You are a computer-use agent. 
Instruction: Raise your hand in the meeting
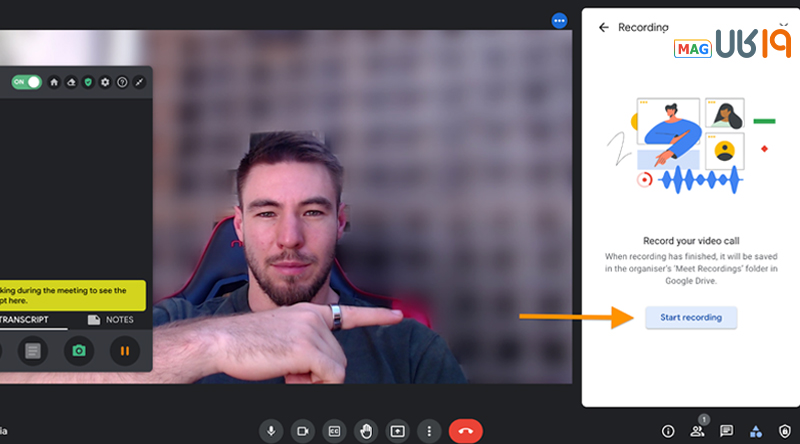(366, 431)
